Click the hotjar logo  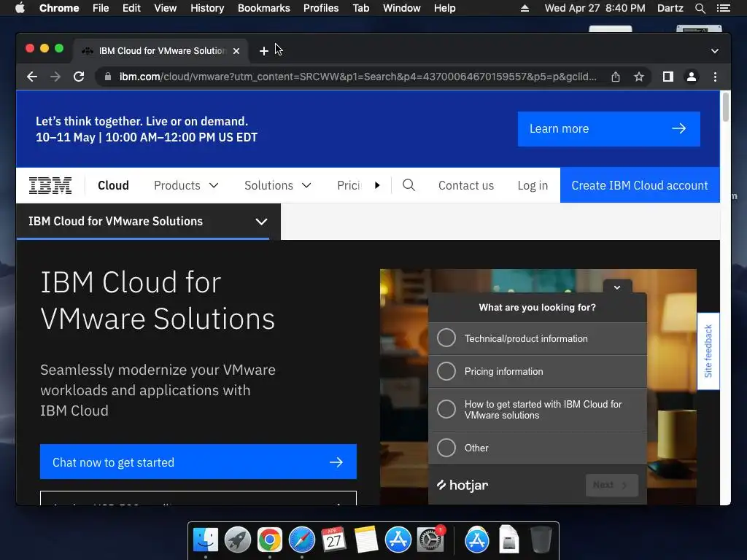(x=462, y=485)
